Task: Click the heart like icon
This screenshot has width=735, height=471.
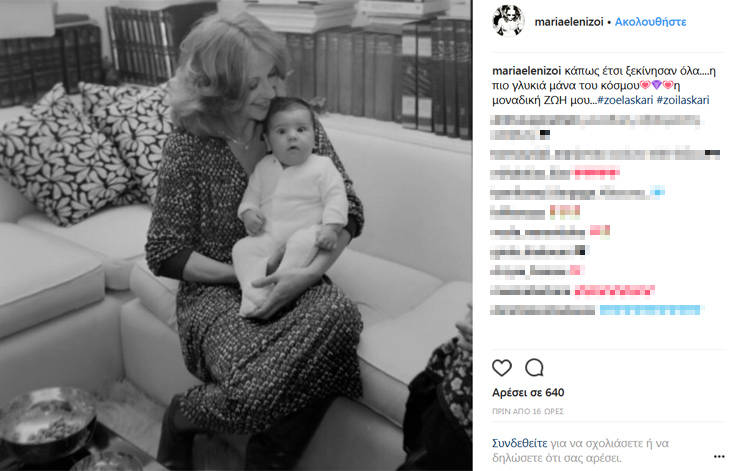Action: click(x=502, y=368)
